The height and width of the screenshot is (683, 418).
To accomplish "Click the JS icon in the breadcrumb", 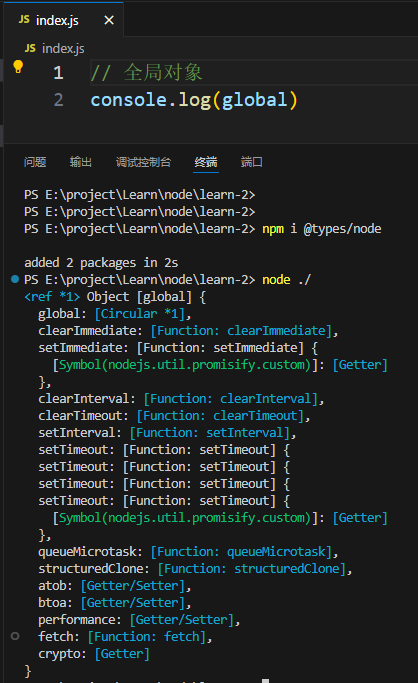I will pos(30,48).
